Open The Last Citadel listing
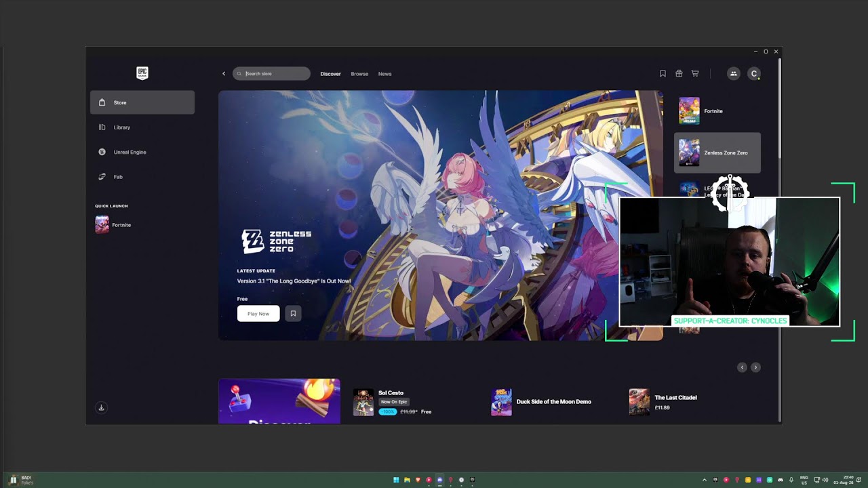 (x=675, y=398)
